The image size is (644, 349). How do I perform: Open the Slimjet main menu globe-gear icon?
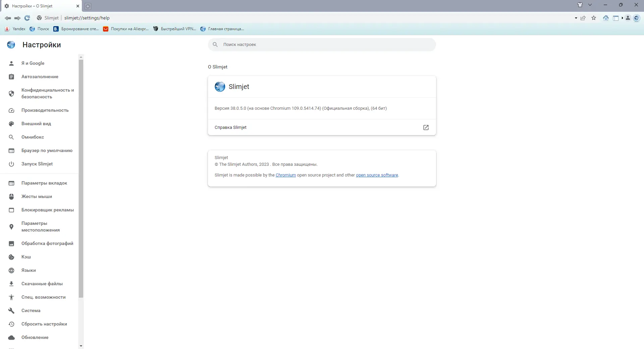(637, 18)
